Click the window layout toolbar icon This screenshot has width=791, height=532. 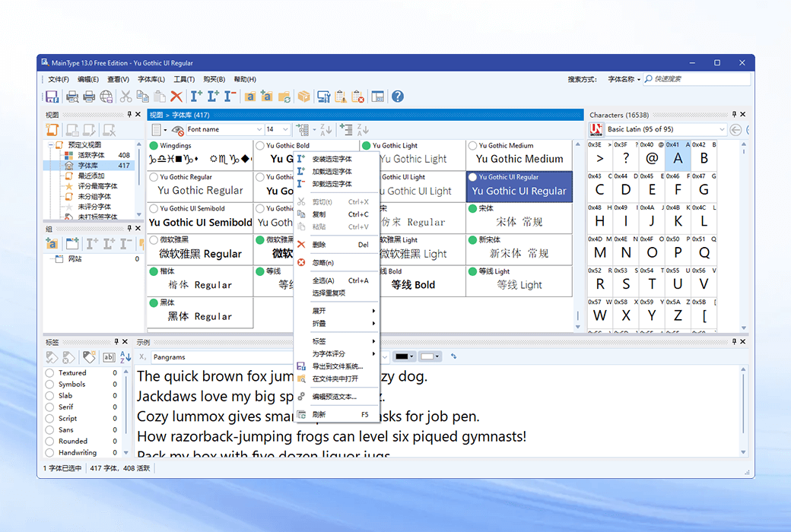pyautogui.click(x=378, y=97)
